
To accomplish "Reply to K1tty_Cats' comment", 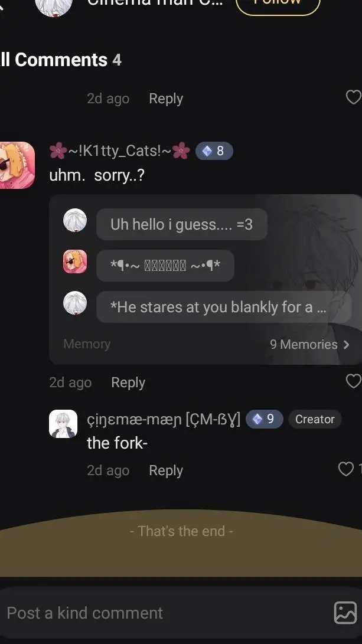I will click(x=128, y=383).
